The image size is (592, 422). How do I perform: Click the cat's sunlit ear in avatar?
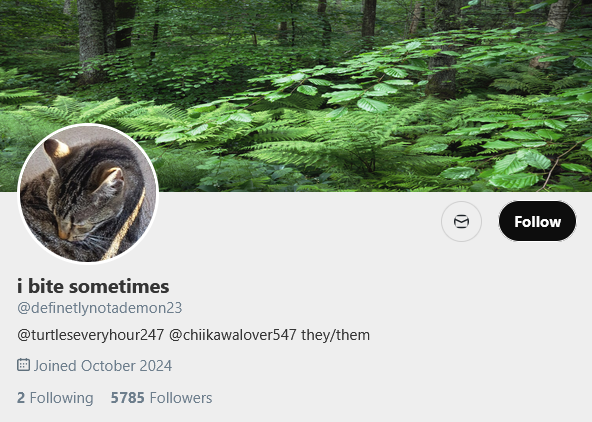pos(56,150)
